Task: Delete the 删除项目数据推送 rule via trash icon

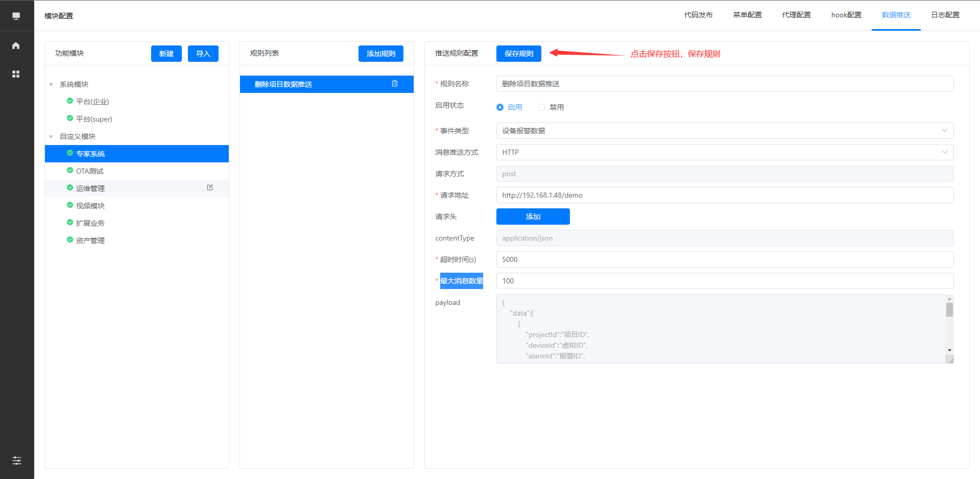Action: click(394, 84)
